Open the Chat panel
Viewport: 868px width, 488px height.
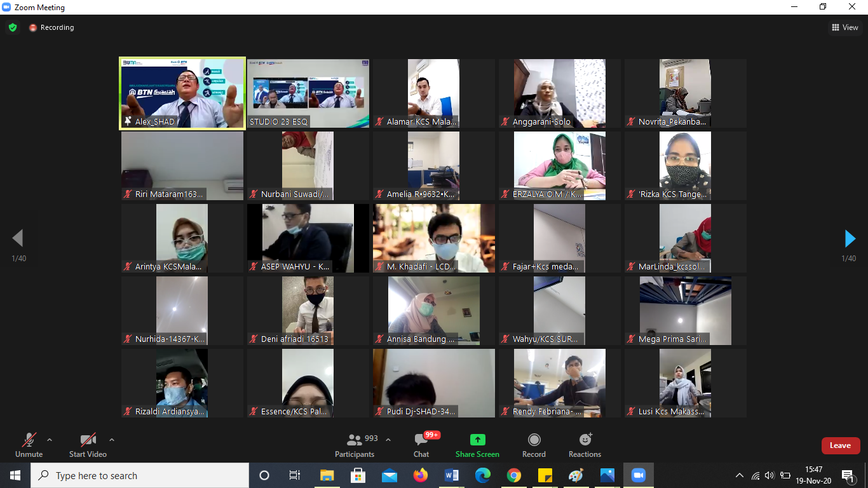tap(421, 445)
